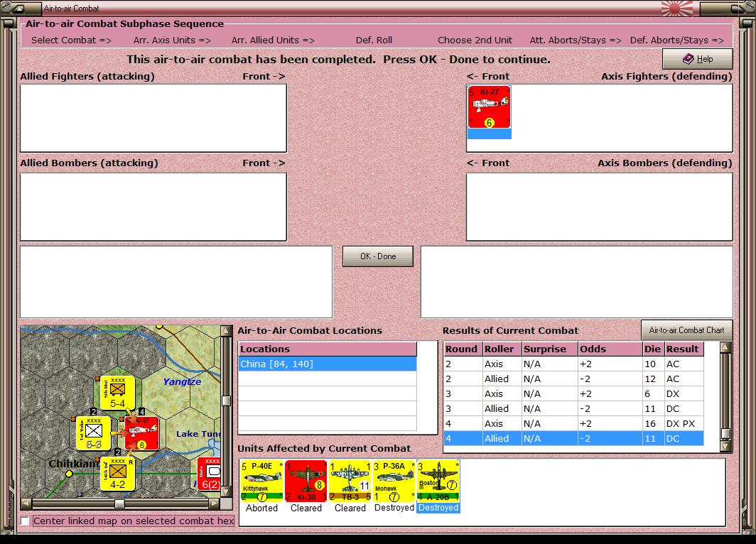756x544 pixels.
Task: Click map horizontal scroll right arrow
Action: (x=215, y=504)
